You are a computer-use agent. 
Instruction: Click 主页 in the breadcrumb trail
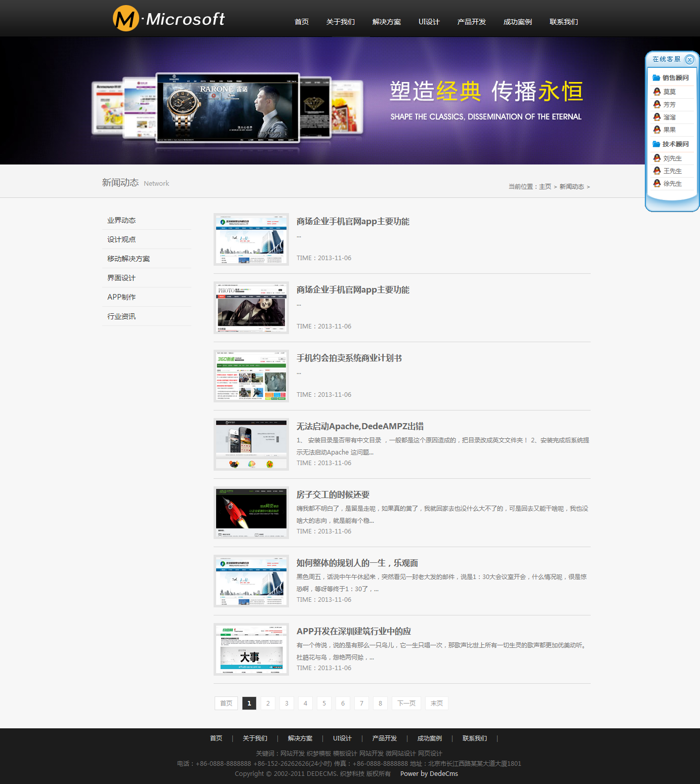545,187
